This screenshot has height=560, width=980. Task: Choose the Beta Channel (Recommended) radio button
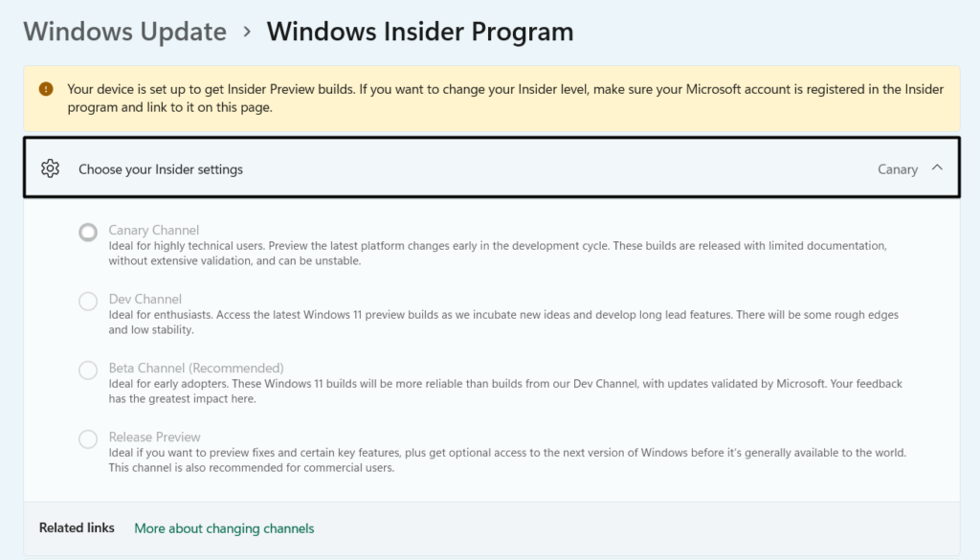click(88, 370)
